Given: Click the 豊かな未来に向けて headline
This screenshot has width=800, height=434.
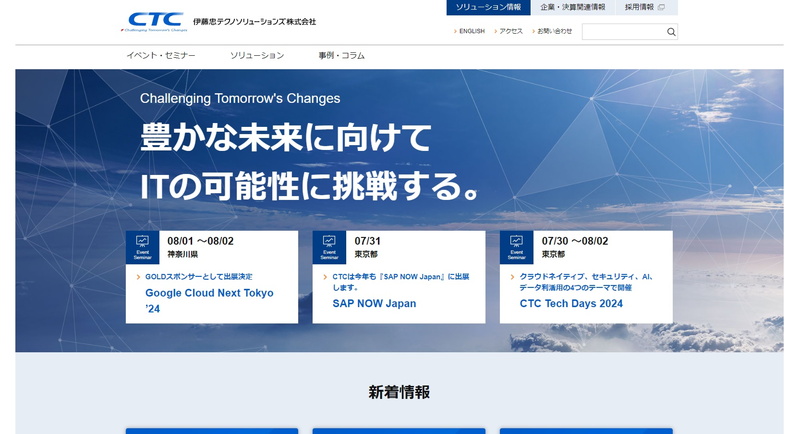Looking at the screenshot, I should click(x=286, y=137).
